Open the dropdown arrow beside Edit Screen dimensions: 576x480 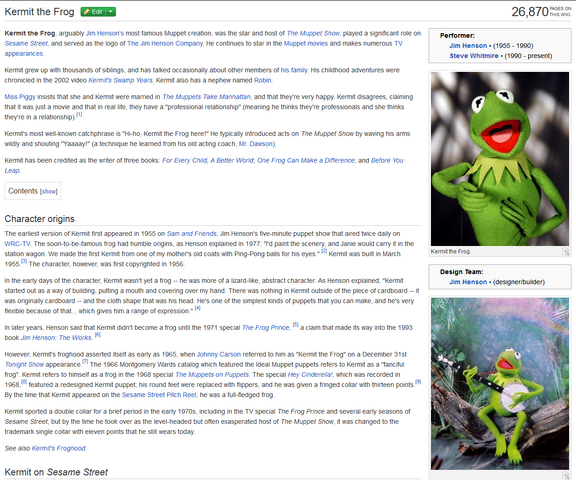tap(111, 12)
